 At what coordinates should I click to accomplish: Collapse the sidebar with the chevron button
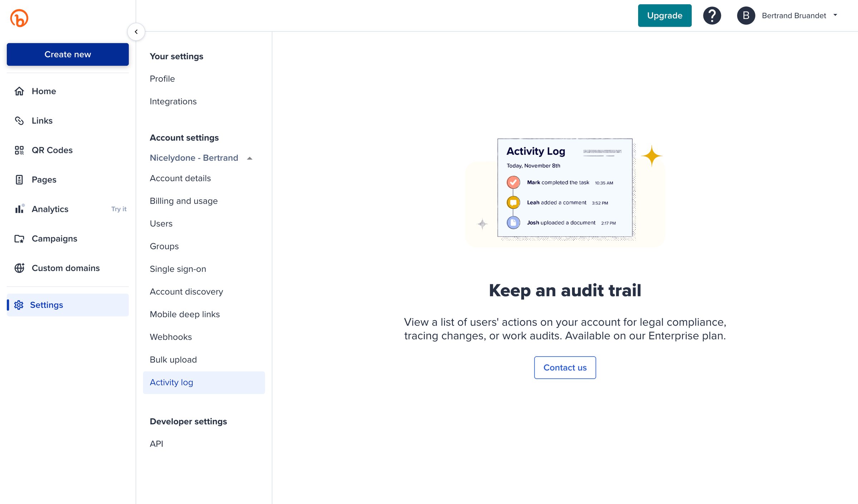[x=136, y=32]
